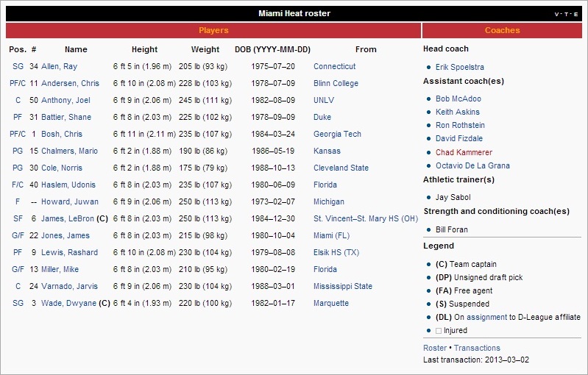588x375 pixels.
Task: Open PF/C position link for Chris Bosh
Action: click(18, 134)
